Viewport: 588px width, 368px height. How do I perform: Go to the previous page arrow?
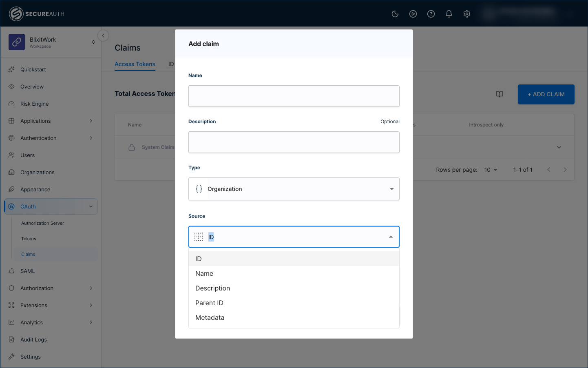point(549,170)
